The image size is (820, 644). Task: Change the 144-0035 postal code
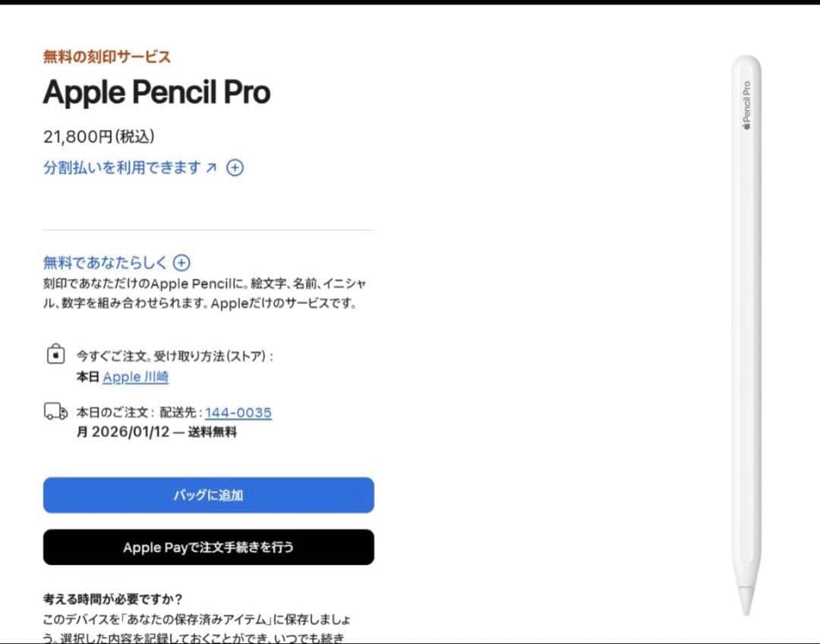[238, 413]
